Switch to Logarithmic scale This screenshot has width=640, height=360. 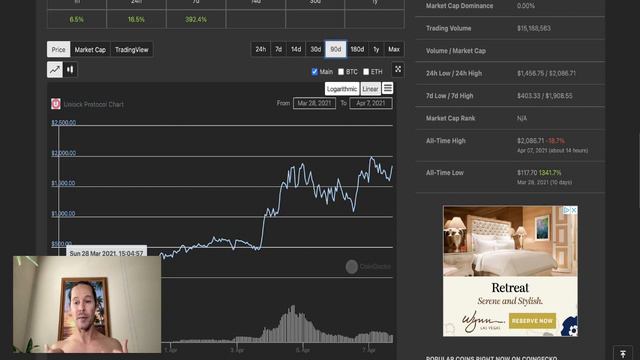pos(342,89)
